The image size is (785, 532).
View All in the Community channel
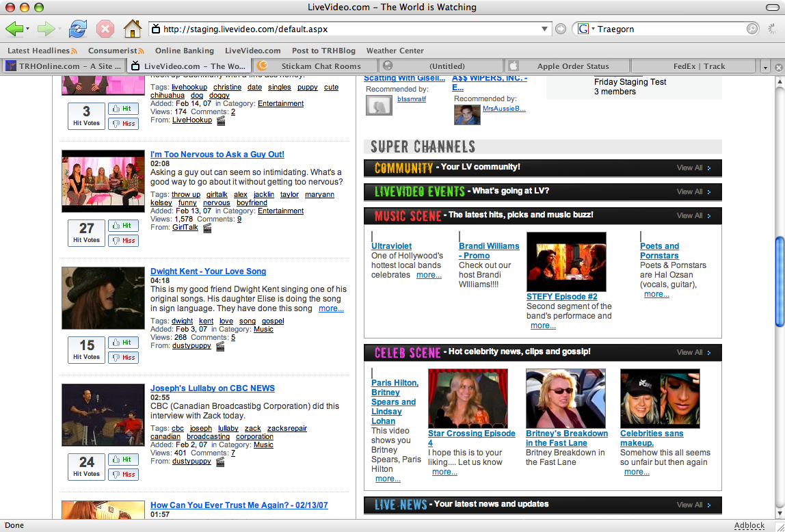pyautogui.click(x=693, y=168)
